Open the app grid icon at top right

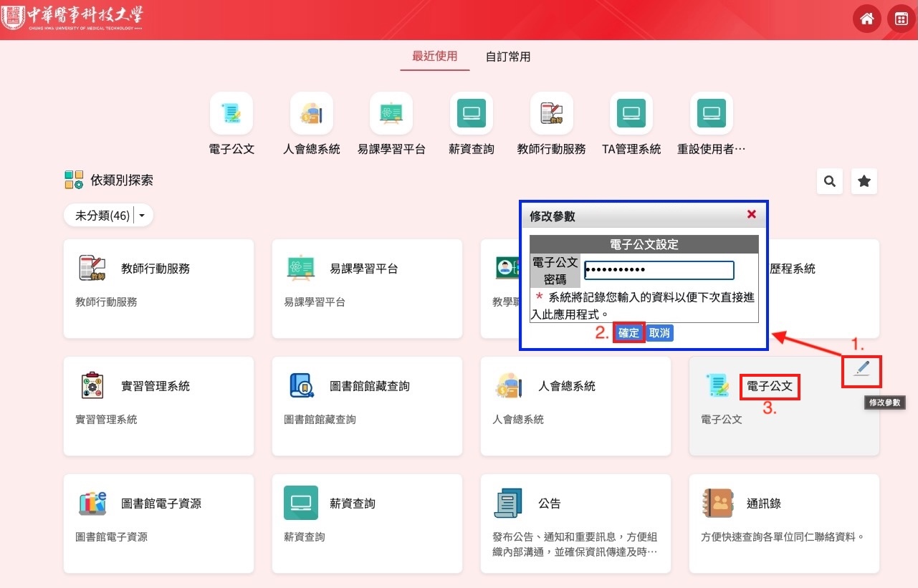click(x=901, y=19)
